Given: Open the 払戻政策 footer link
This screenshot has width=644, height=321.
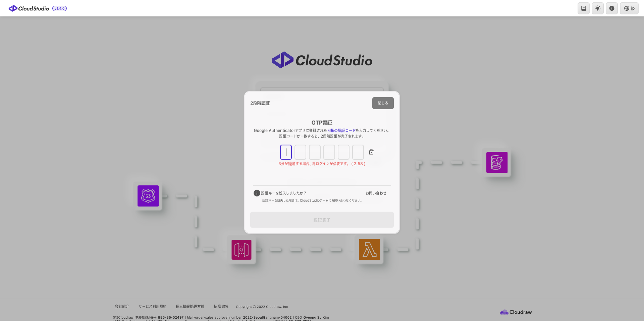Looking at the screenshot, I should point(221,307).
